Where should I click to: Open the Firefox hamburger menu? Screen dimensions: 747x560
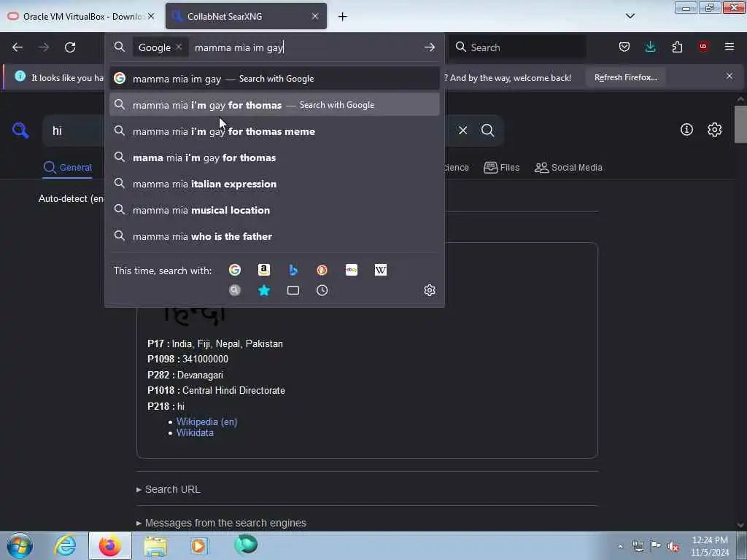click(x=729, y=47)
